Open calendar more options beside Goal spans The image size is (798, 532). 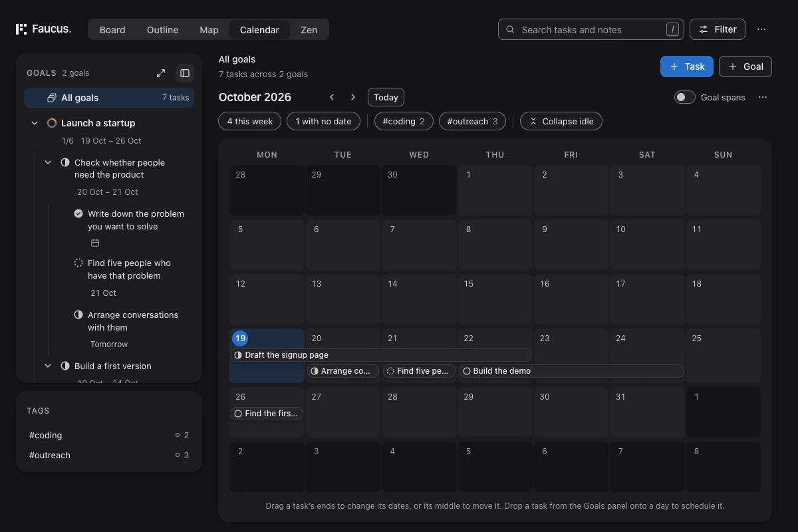(x=763, y=97)
